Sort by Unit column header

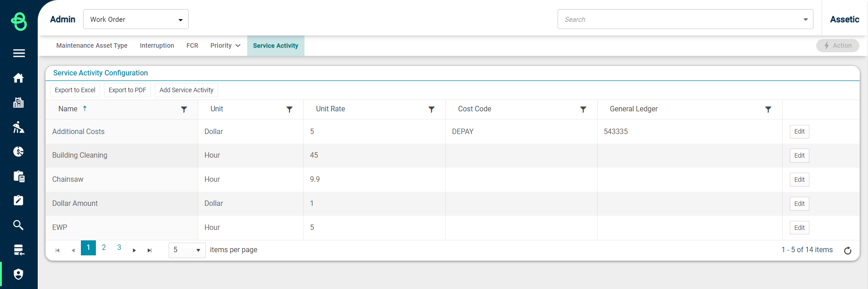[217, 109]
